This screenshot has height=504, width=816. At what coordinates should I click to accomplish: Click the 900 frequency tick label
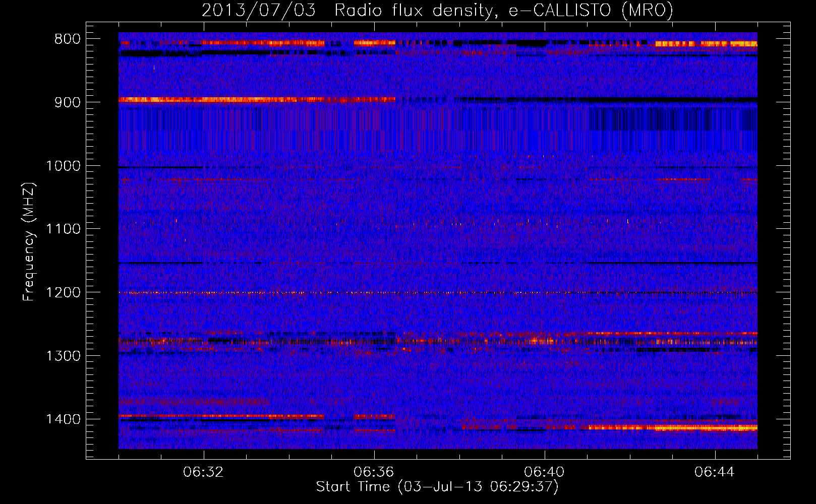tap(68, 102)
